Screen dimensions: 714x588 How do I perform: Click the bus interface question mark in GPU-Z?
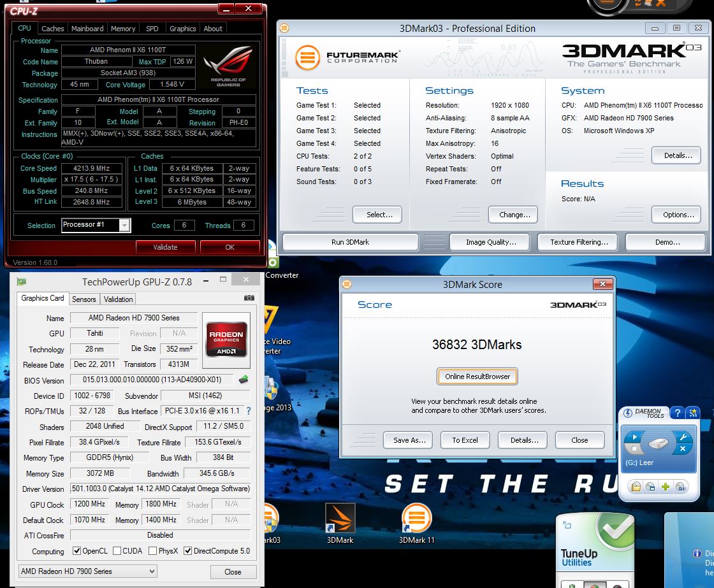249,411
